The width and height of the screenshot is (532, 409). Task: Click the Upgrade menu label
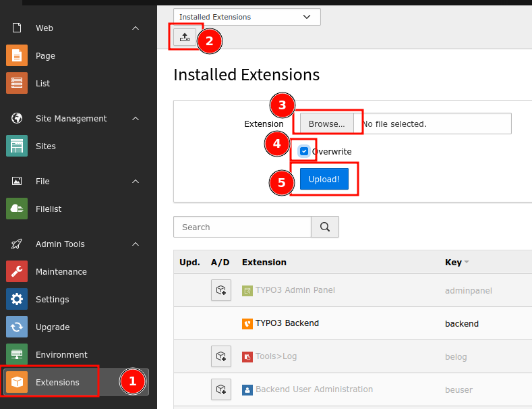click(53, 327)
